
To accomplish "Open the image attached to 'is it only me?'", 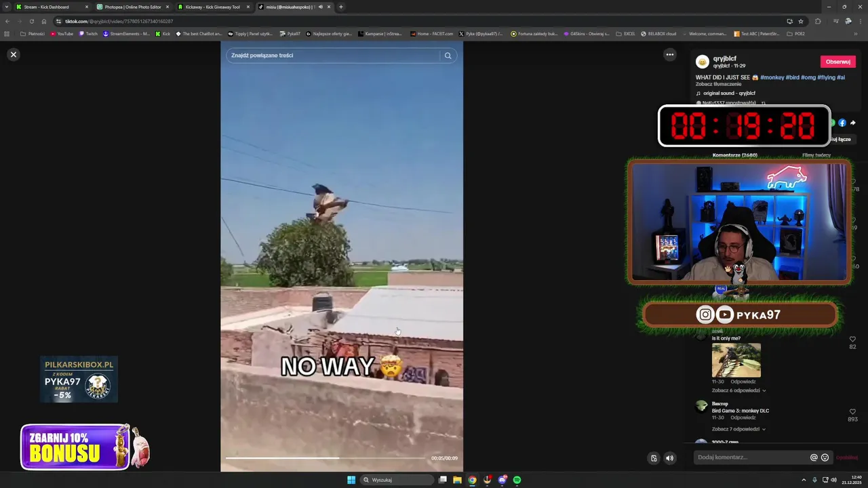I will 736,360.
